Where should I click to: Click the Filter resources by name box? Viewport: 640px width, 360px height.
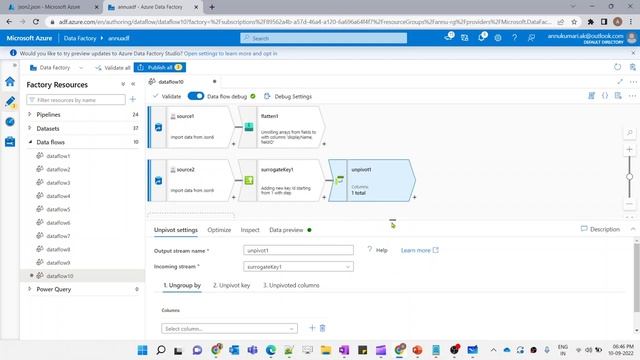pos(76,100)
